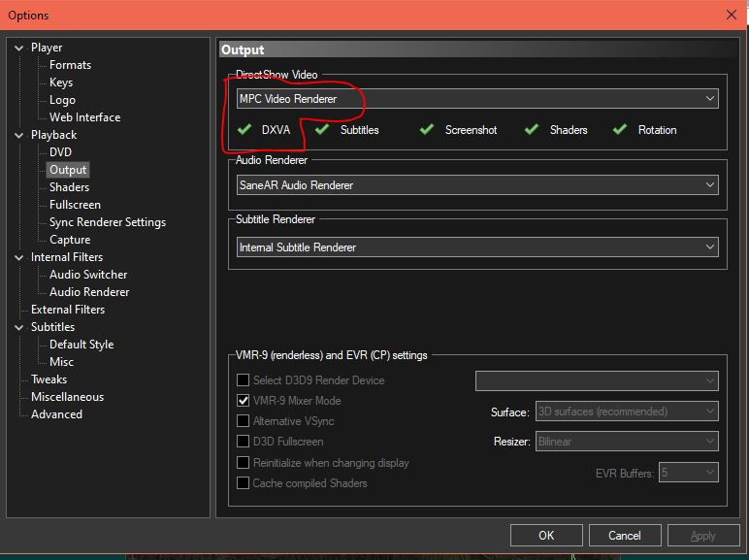Collapse the Playback tree node
Image resolution: width=749 pixels, height=560 pixels.
point(19,135)
